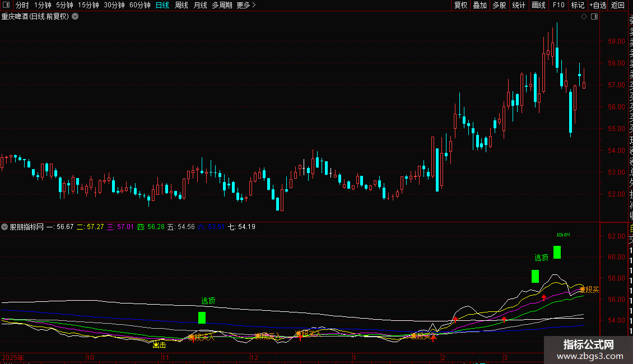Open F10 company information

pos(558,6)
